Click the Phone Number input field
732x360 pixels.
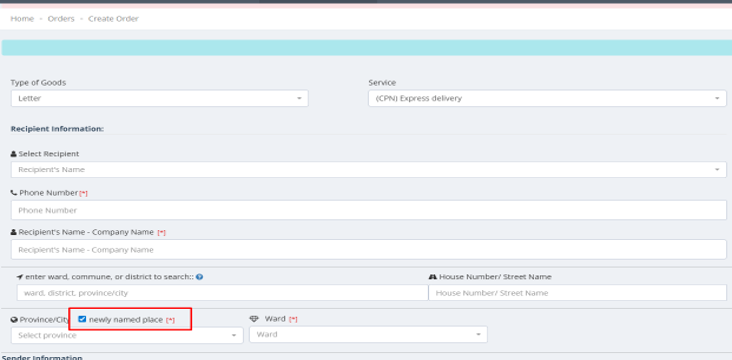(368, 210)
